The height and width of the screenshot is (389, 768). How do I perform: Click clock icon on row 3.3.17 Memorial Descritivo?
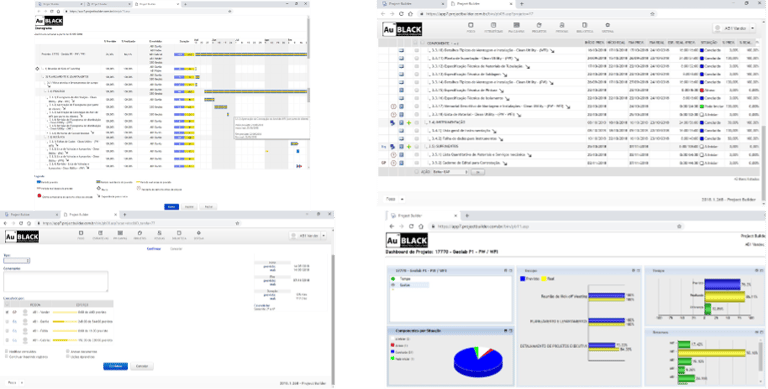click(x=393, y=107)
